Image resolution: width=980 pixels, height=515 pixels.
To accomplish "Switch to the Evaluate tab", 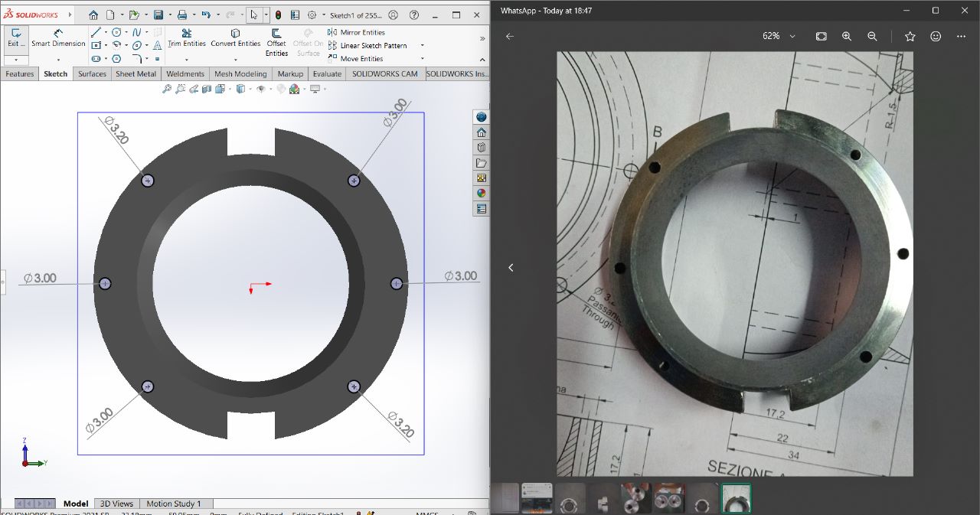I will (x=327, y=73).
